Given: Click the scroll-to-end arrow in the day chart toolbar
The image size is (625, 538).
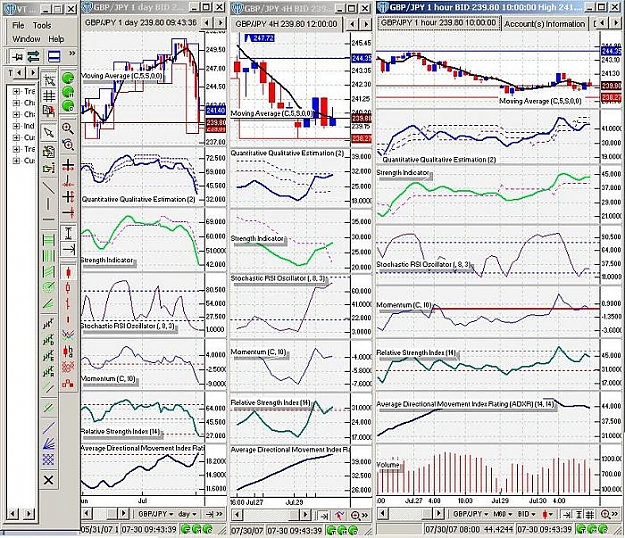Looking at the screenshot, I should coord(209,514).
